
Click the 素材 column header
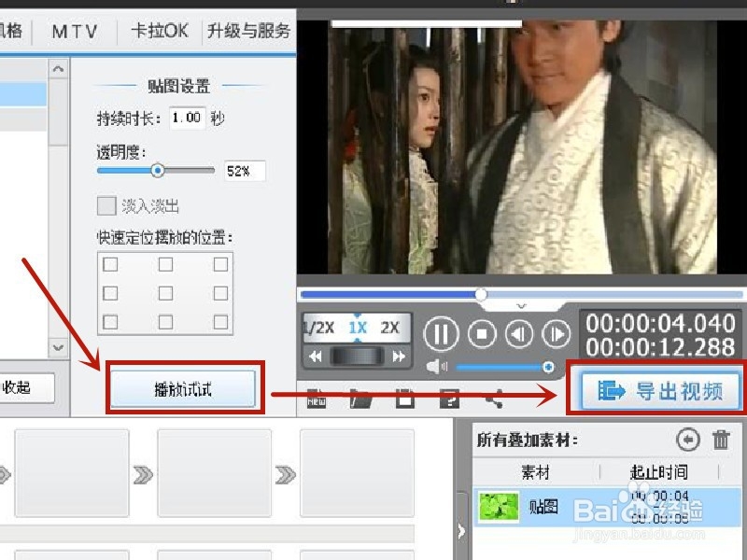point(535,472)
